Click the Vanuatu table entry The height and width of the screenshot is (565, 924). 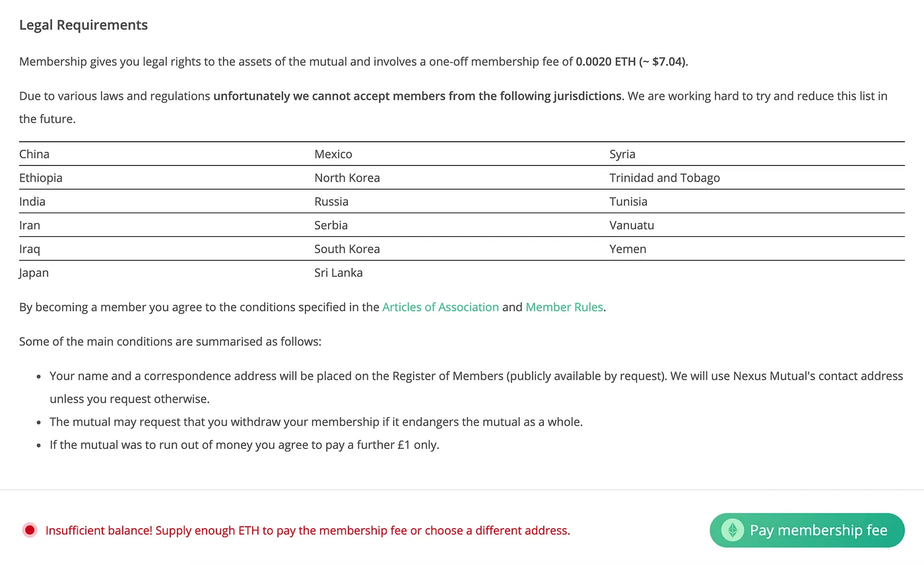pos(632,225)
